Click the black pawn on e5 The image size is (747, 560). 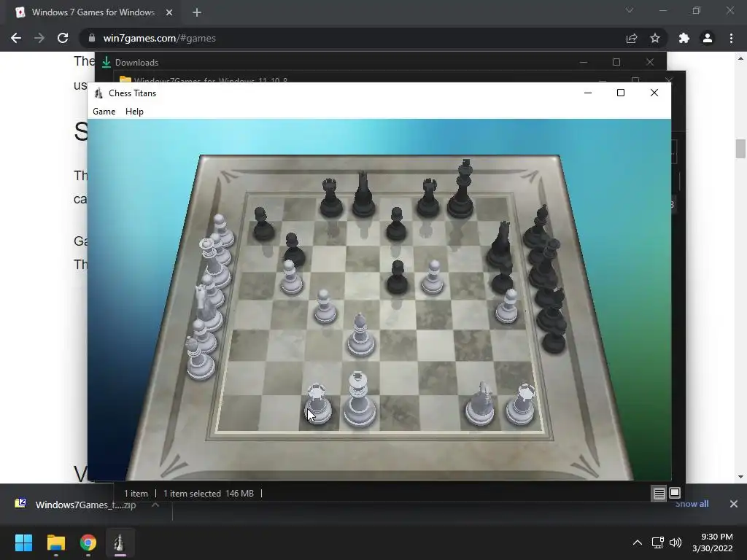[x=397, y=278]
